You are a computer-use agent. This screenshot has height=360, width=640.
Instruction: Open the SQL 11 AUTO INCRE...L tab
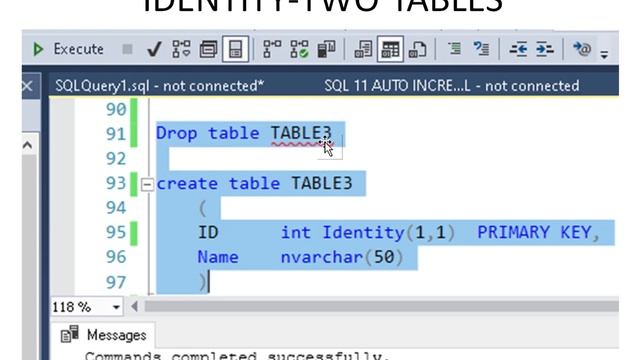(x=451, y=86)
